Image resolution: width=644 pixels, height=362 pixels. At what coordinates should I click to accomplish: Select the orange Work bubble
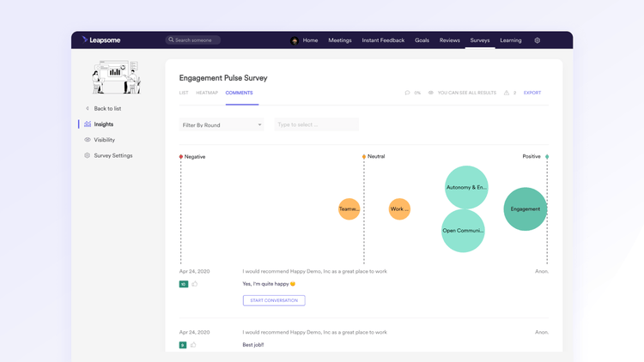click(x=399, y=209)
